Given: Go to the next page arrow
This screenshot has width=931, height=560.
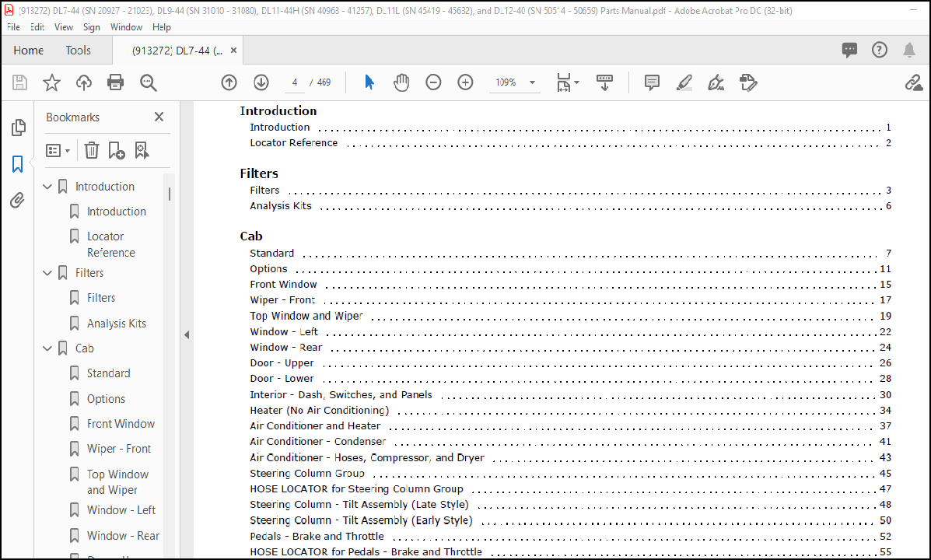Looking at the screenshot, I should pos(261,82).
